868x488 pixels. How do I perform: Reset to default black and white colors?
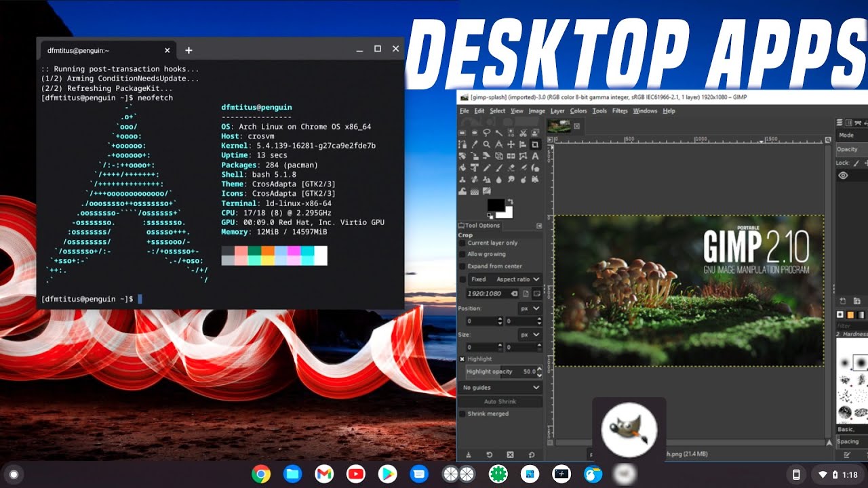point(490,216)
